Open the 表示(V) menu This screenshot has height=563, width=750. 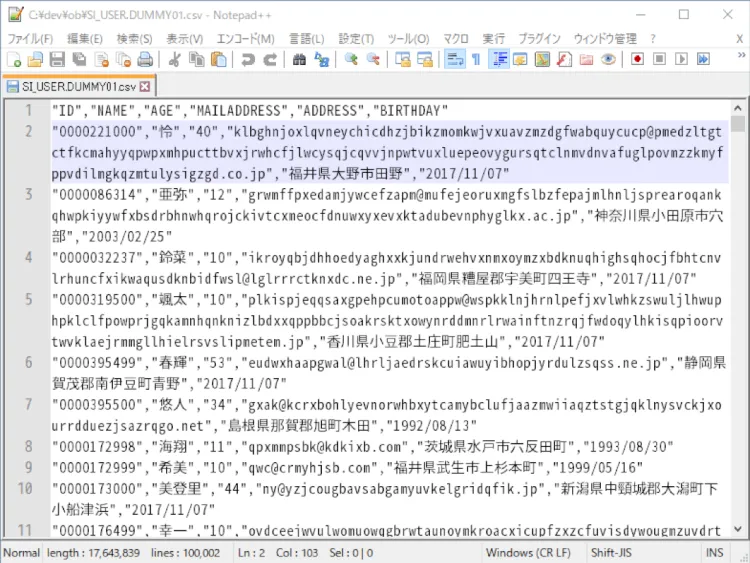point(185,39)
